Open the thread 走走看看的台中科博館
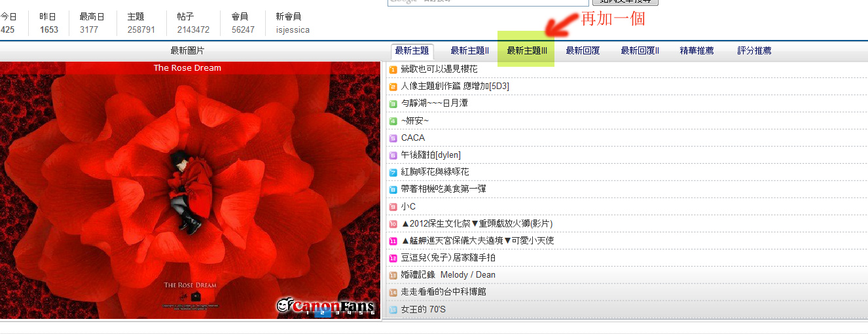The width and height of the screenshot is (868, 334). [x=443, y=291]
